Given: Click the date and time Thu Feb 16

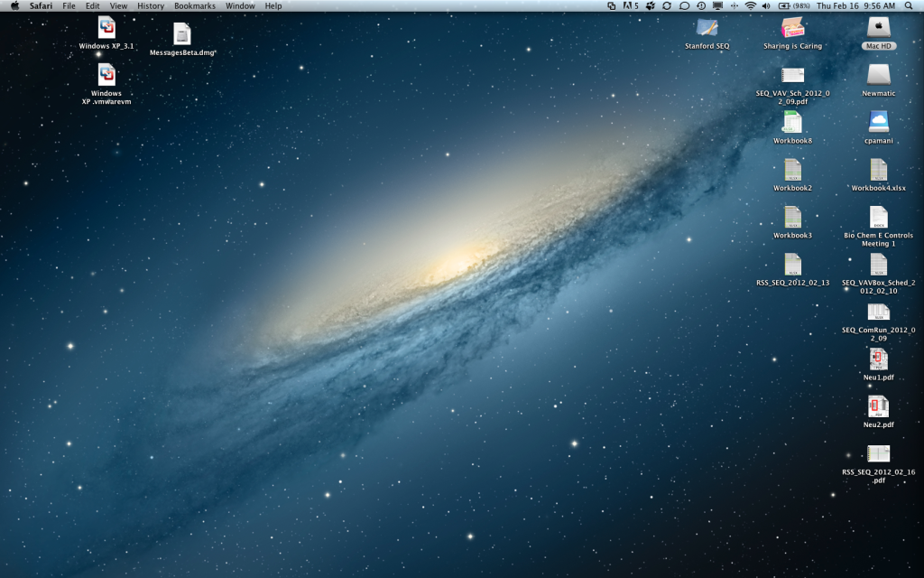Looking at the screenshot, I should tap(855, 6).
